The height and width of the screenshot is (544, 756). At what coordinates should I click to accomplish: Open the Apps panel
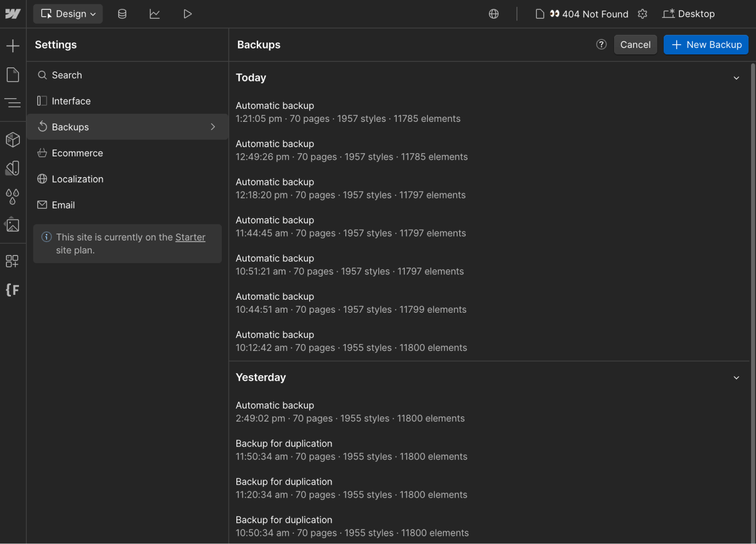coord(13,261)
